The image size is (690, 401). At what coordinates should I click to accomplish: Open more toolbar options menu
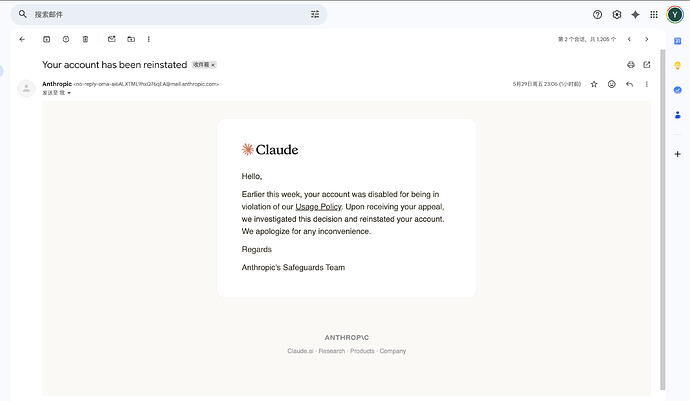coord(149,39)
